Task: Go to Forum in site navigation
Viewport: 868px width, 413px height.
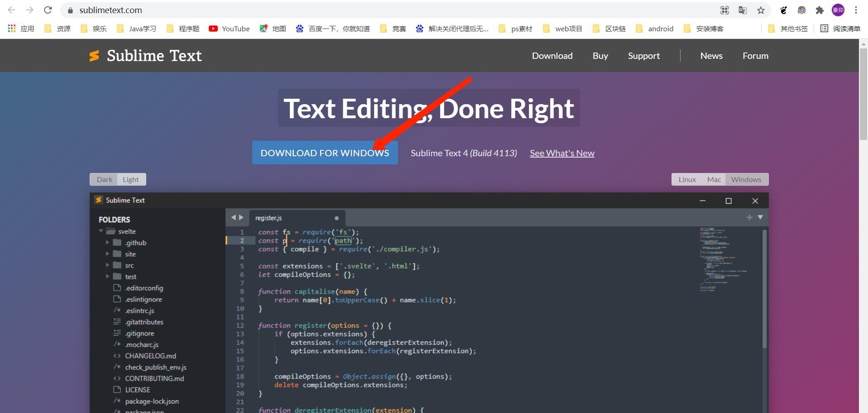Action: [x=755, y=56]
